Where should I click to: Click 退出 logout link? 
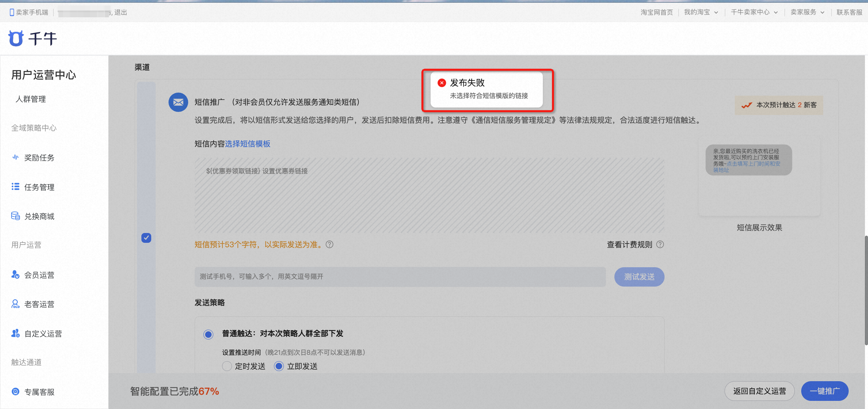click(121, 13)
